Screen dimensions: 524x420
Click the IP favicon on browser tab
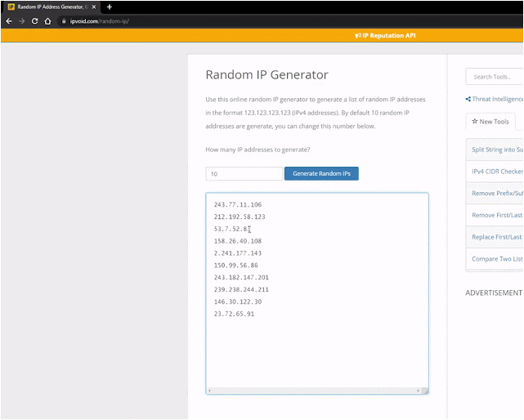click(x=11, y=7)
